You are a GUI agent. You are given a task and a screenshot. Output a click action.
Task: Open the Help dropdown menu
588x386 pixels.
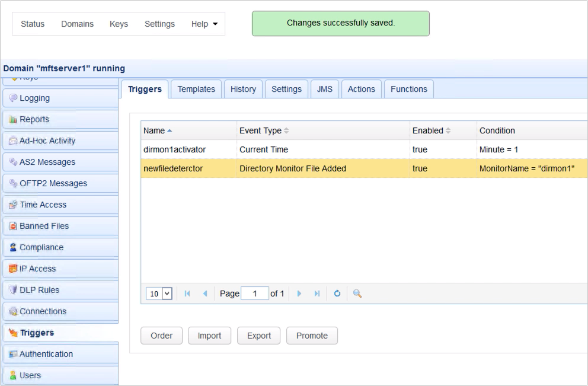tap(204, 24)
